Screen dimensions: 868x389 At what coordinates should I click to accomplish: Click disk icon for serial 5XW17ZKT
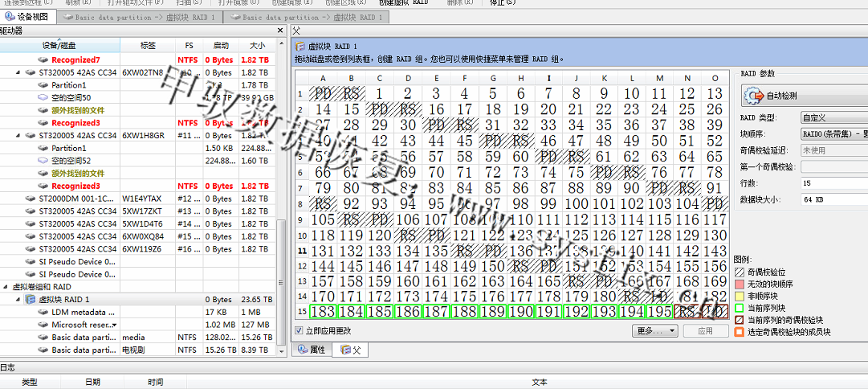click(30, 211)
